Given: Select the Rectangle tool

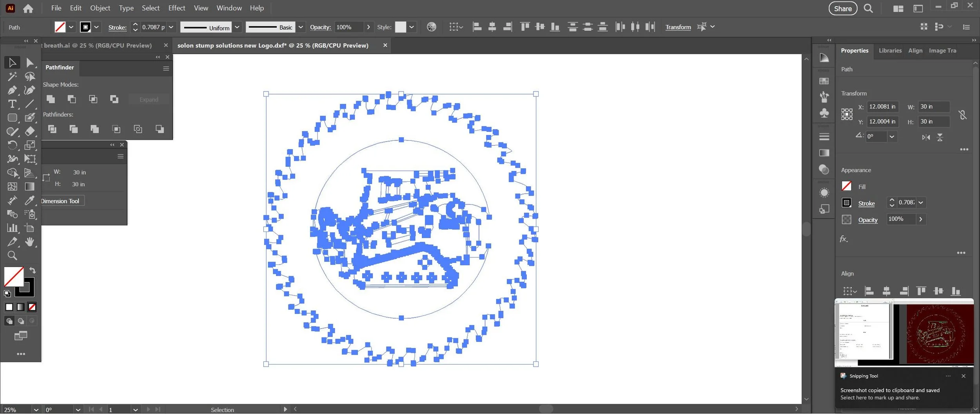Looking at the screenshot, I should click(x=12, y=118).
